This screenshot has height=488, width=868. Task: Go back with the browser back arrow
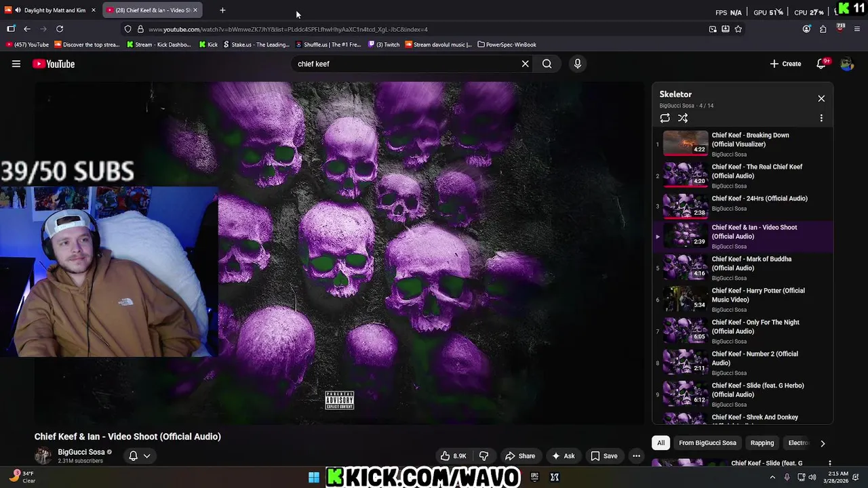coord(27,29)
